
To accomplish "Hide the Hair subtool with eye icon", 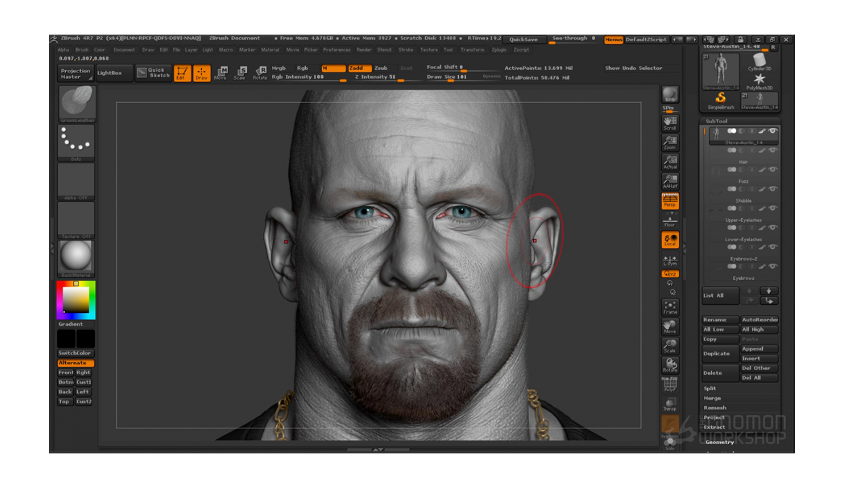I will point(773,150).
